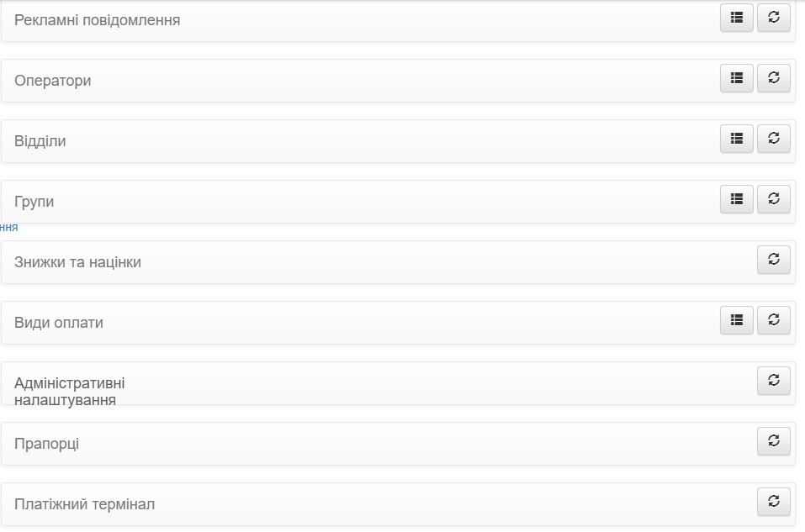Refresh the Види оплати row
The image size is (805, 532).
pyautogui.click(x=774, y=320)
